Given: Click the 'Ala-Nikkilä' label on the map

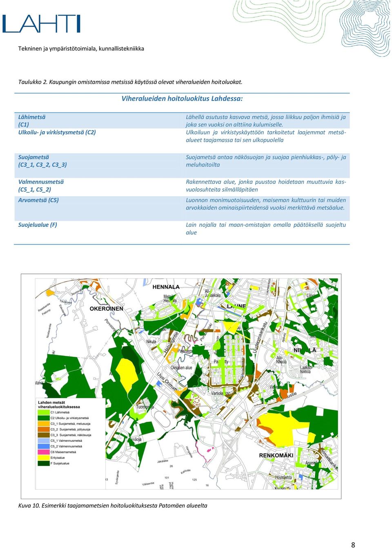Looking at the screenshot, I should click(x=282, y=360).
